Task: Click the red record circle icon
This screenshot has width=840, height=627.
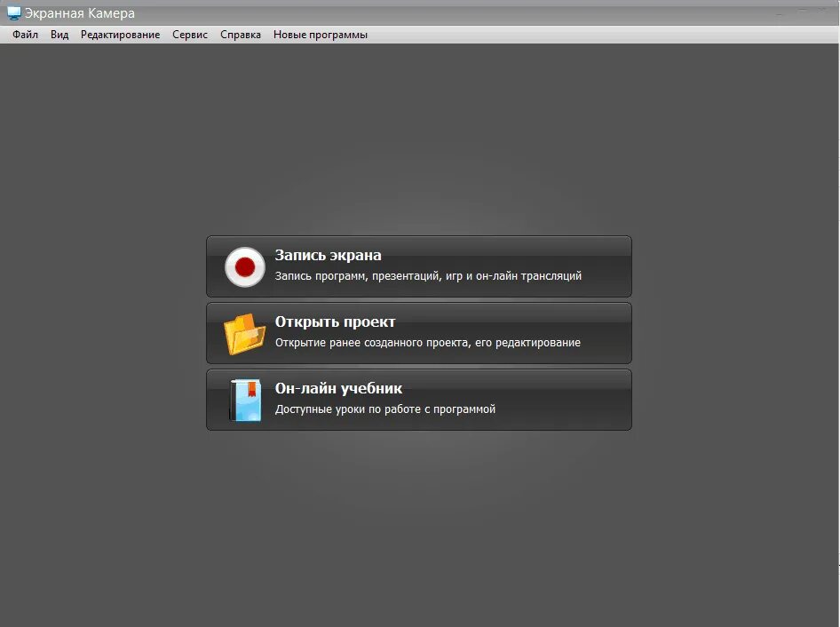Action: [245, 267]
